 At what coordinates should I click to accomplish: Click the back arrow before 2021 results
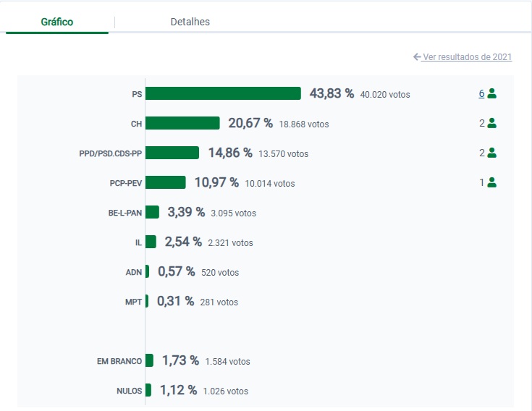coord(417,56)
